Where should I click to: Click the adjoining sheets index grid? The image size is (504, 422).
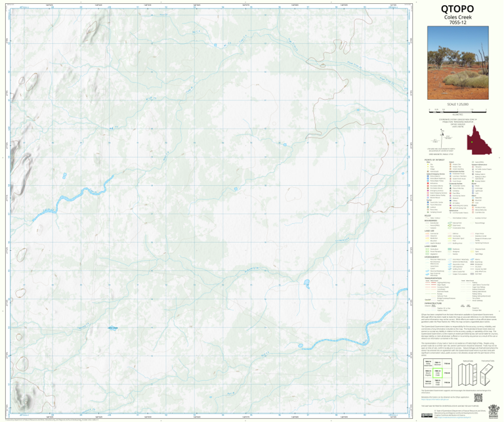tap(438, 373)
